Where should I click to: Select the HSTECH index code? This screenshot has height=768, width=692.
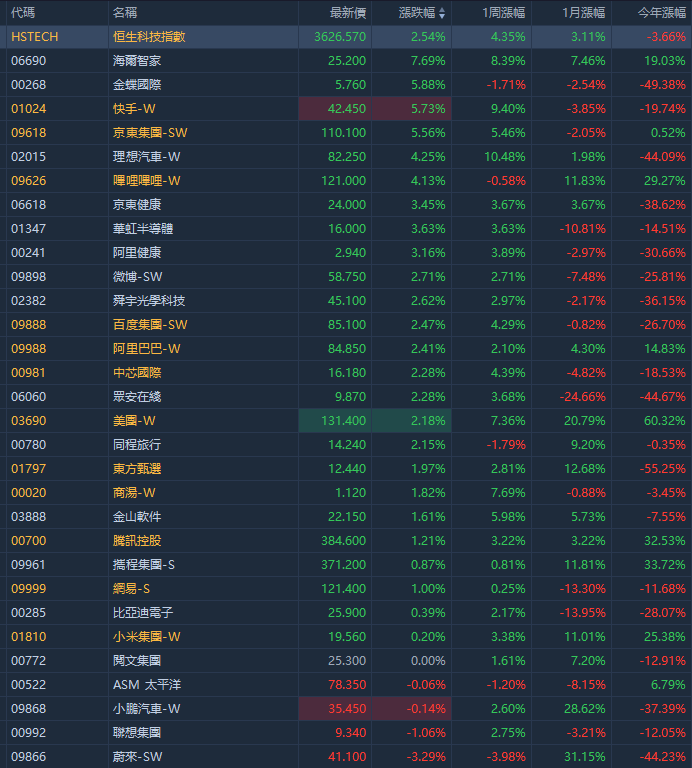click(35, 37)
